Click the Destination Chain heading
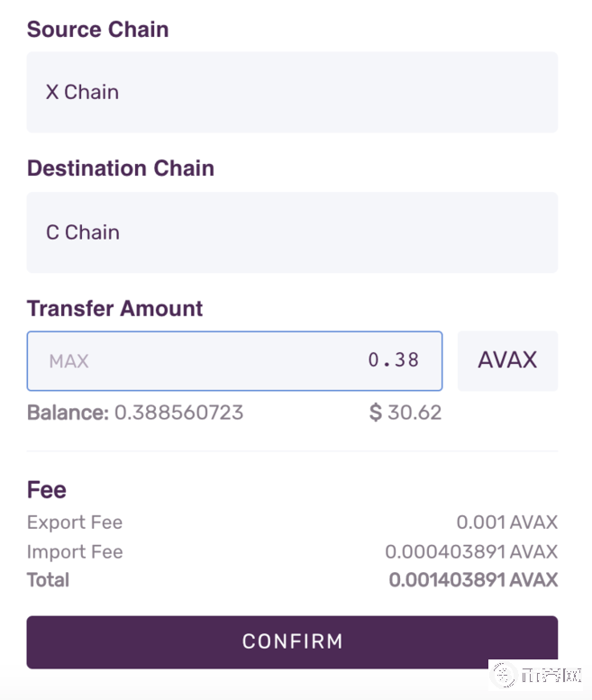The height and width of the screenshot is (700, 592). click(121, 168)
